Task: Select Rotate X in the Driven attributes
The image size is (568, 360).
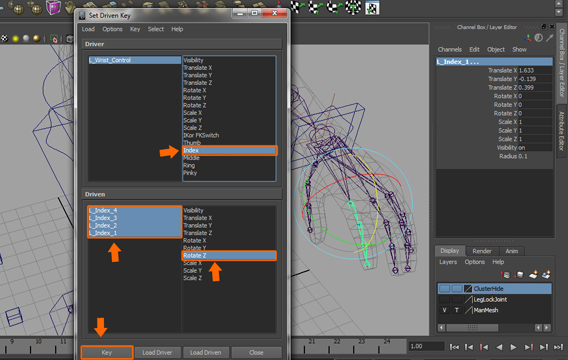Action: tap(195, 240)
